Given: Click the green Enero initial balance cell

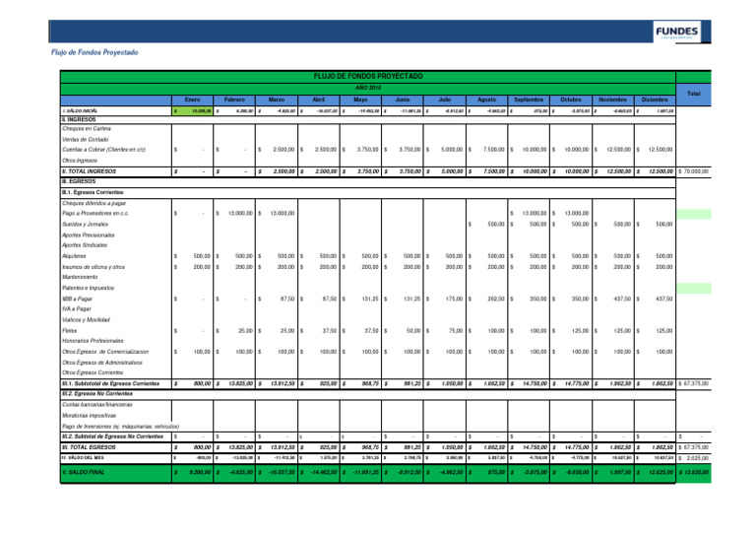Looking at the screenshot, I should (192, 111).
